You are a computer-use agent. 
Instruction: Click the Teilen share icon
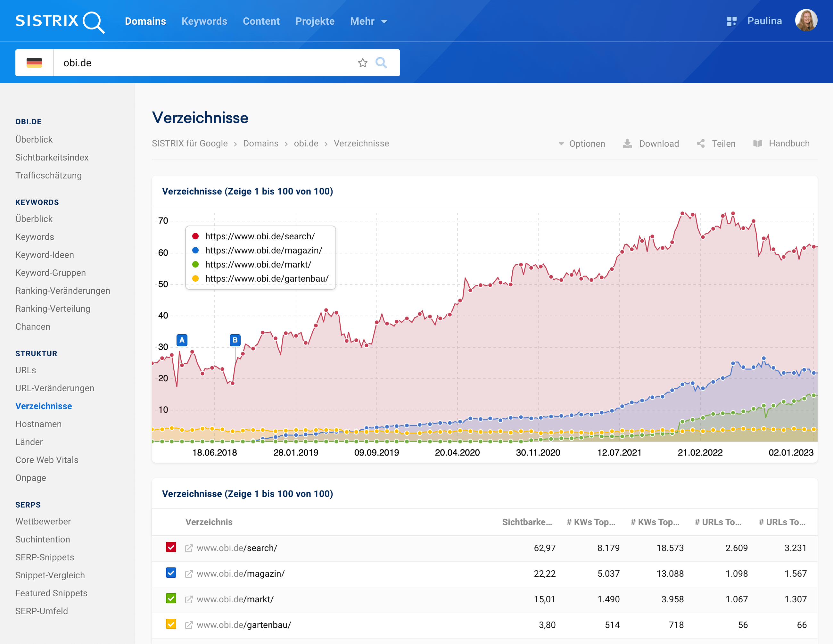point(700,144)
